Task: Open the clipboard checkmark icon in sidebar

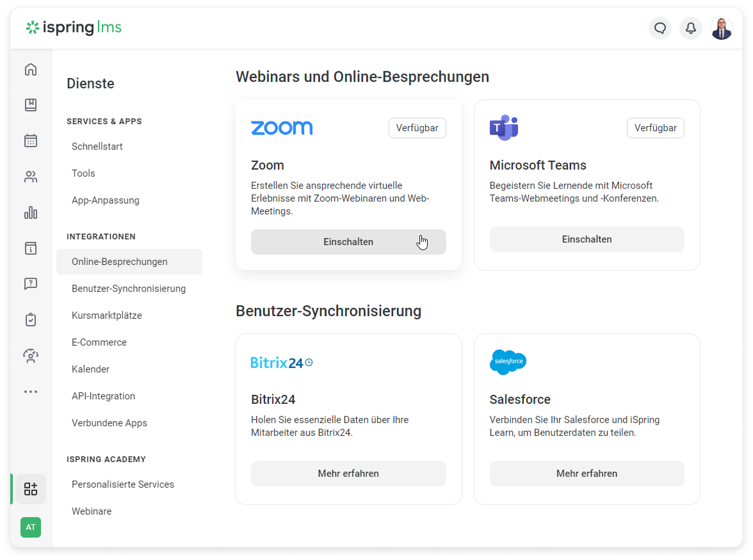Action: [31, 319]
